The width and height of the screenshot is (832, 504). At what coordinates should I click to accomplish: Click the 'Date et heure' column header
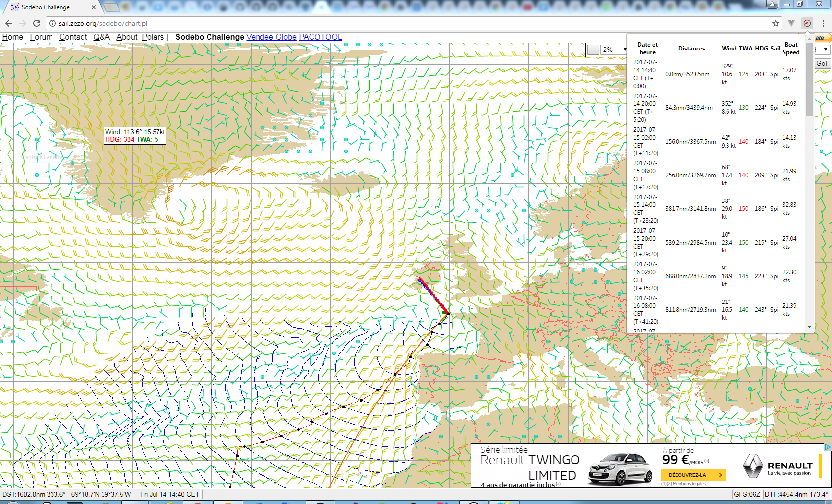click(647, 49)
